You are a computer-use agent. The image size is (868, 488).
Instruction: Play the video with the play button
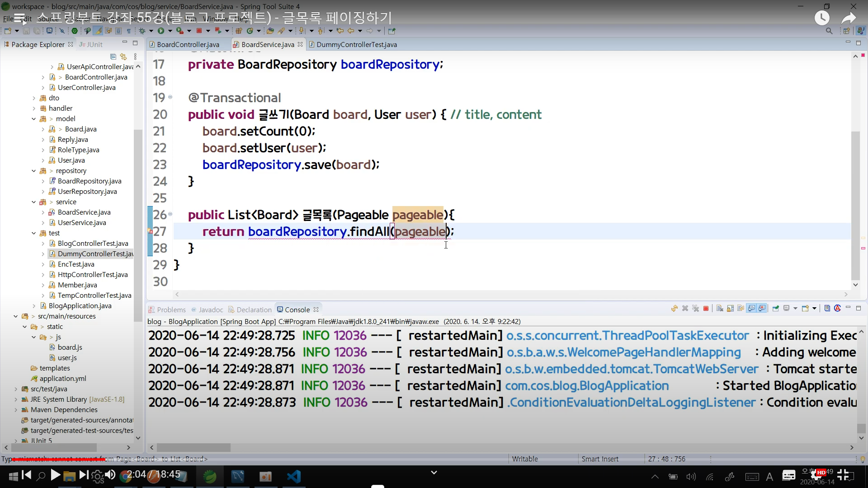[55, 474]
